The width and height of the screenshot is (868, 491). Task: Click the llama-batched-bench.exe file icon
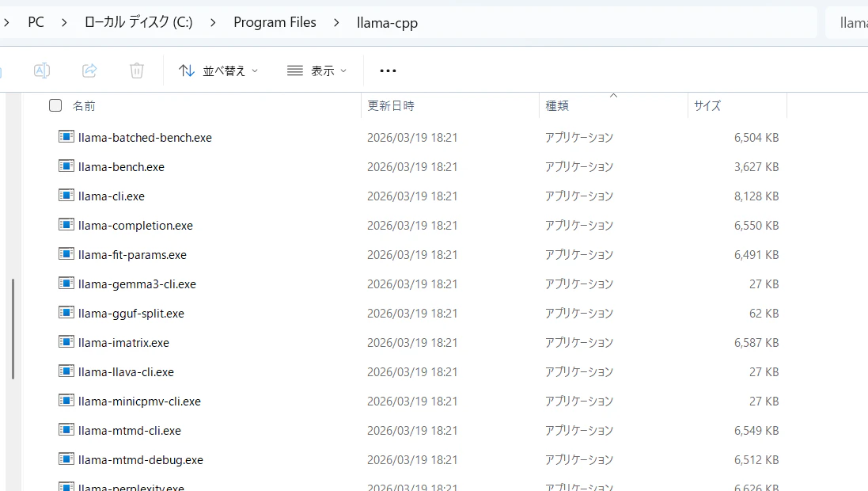[x=66, y=136]
